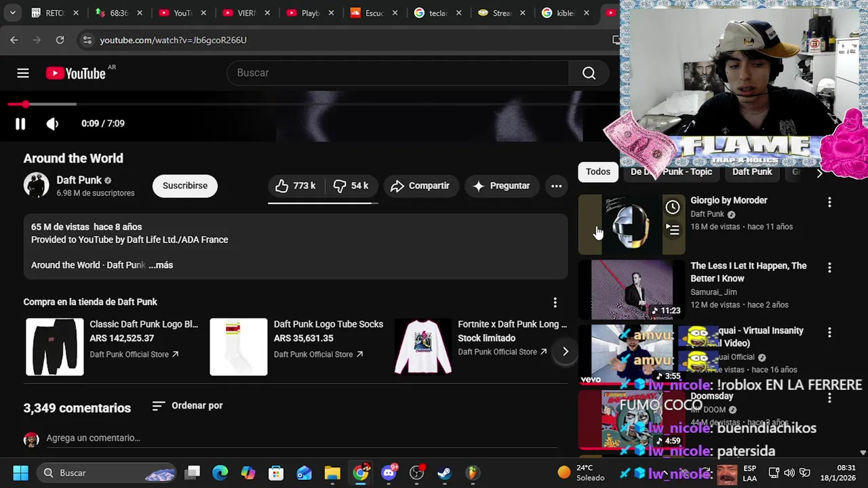This screenshot has height=488, width=868.
Task: Open options for Daft Punk store shelf
Action: [x=555, y=302]
